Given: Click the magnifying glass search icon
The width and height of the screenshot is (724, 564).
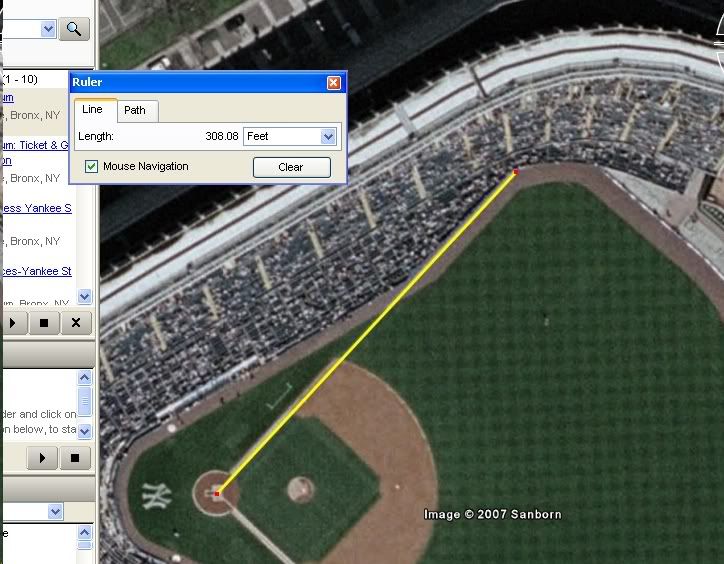Looking at the screenshot, I should tap(74, 30).
